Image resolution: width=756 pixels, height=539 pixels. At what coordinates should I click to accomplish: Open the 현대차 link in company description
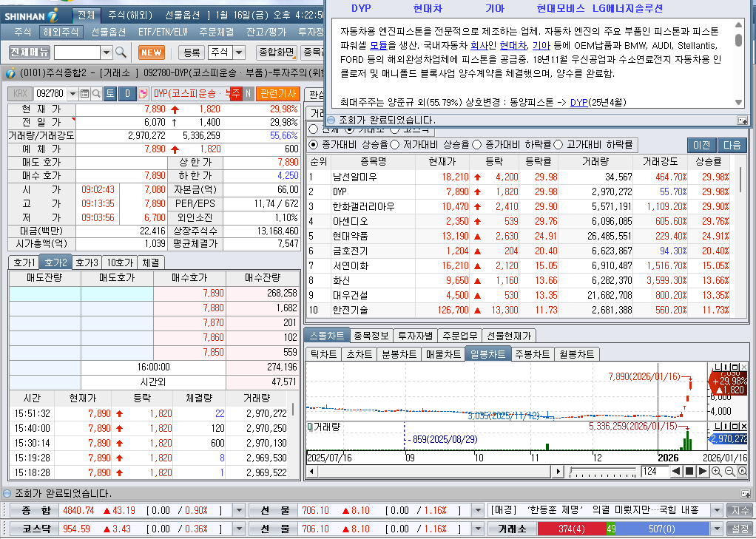click(513, 46)
